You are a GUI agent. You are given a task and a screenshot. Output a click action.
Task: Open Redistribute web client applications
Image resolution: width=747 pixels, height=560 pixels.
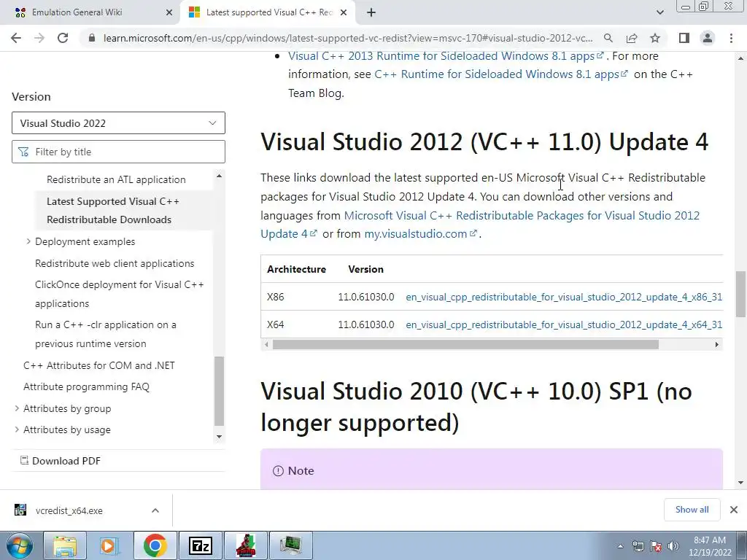(115, 263)
